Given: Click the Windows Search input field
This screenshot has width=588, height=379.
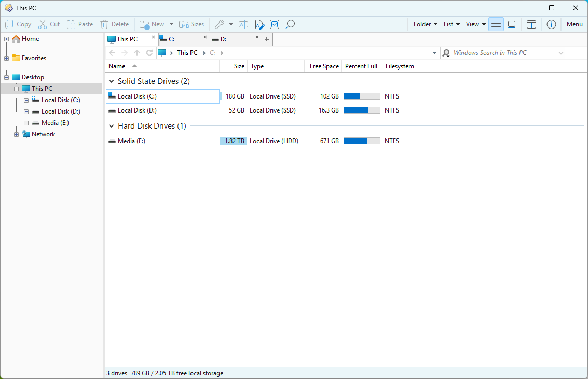Looking at the screenshot, I should (x=503, y=53).
